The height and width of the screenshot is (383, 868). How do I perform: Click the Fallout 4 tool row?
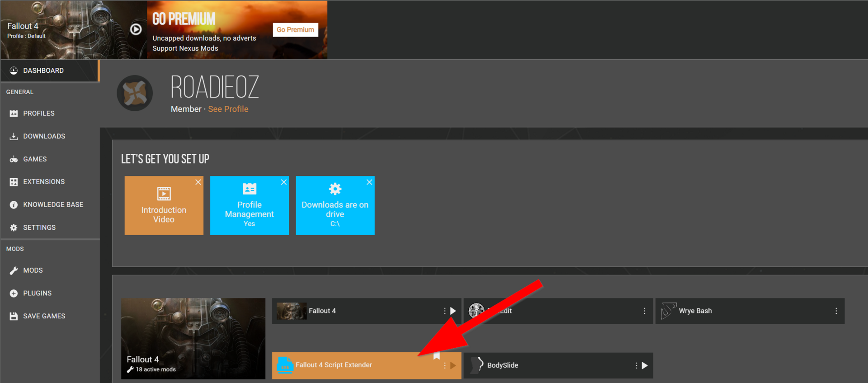pyautogui.click(x=367, y=311)
